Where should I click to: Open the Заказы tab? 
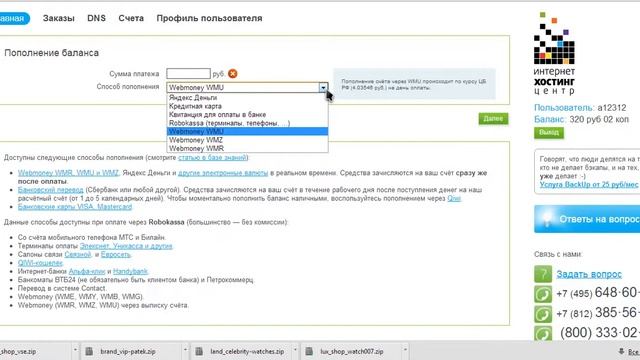click(58, 18)
